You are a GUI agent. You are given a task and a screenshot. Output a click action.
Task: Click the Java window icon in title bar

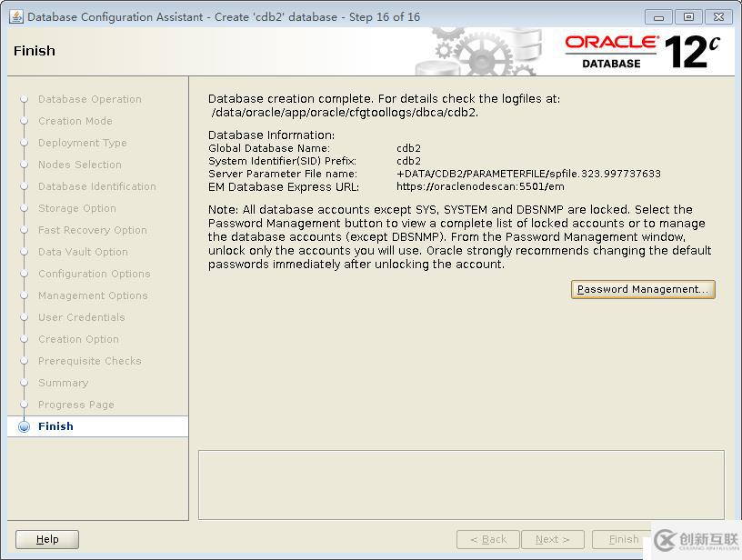[x=16, y=17]
